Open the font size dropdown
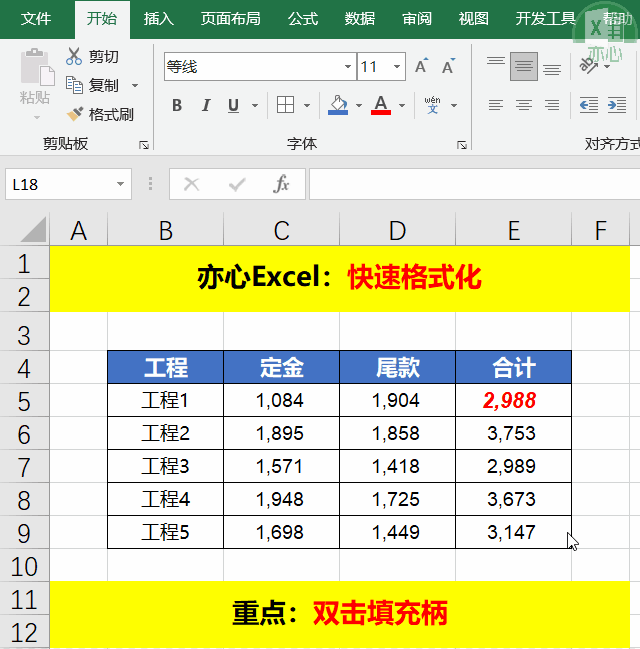The image size is (640, 649). pos(397,66)
